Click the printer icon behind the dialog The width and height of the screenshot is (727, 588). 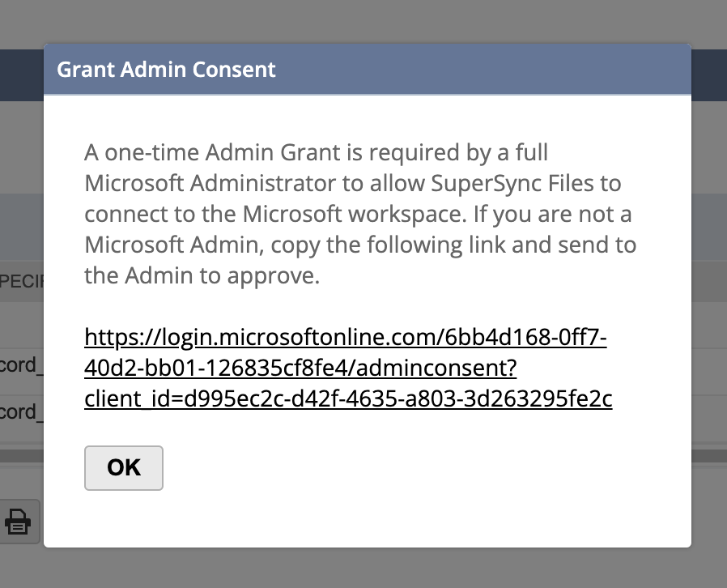pos(19,522)
